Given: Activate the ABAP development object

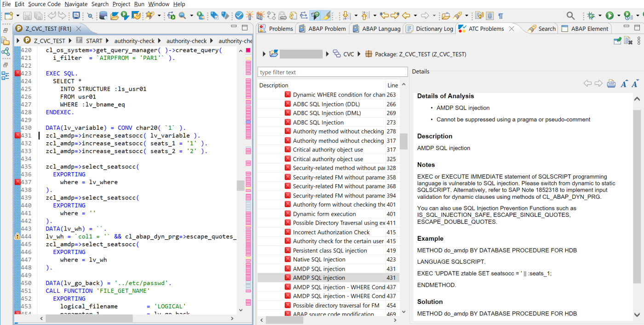Looking at the screenshot, I should (x=250, y=15).
